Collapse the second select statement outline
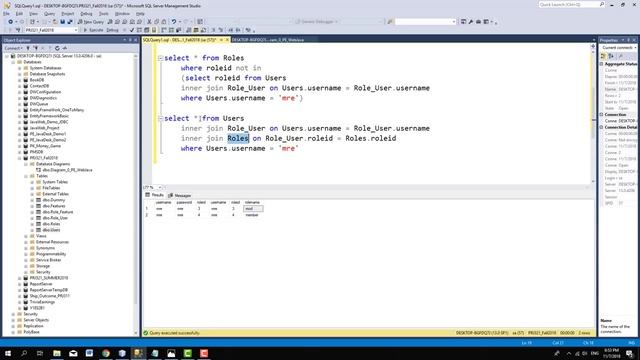 tap(160, 118)
